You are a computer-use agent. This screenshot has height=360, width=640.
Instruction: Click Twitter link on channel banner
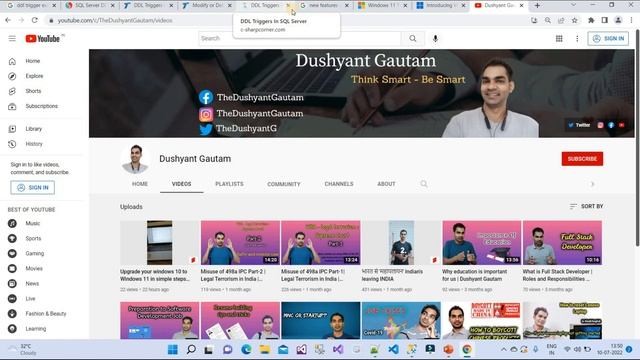coord(579,125)
